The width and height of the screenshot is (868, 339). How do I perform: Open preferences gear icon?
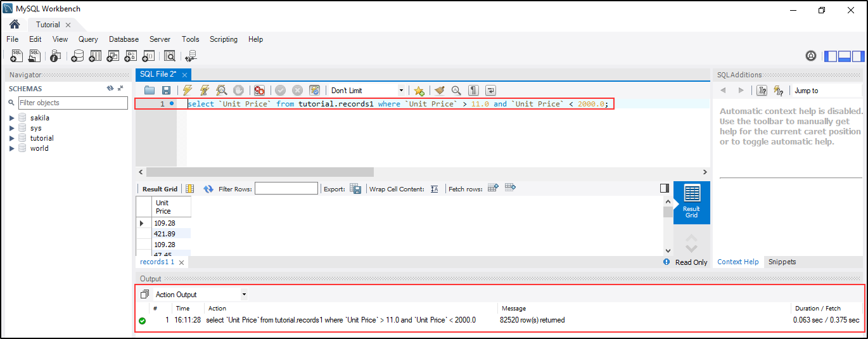coord(811,56)
